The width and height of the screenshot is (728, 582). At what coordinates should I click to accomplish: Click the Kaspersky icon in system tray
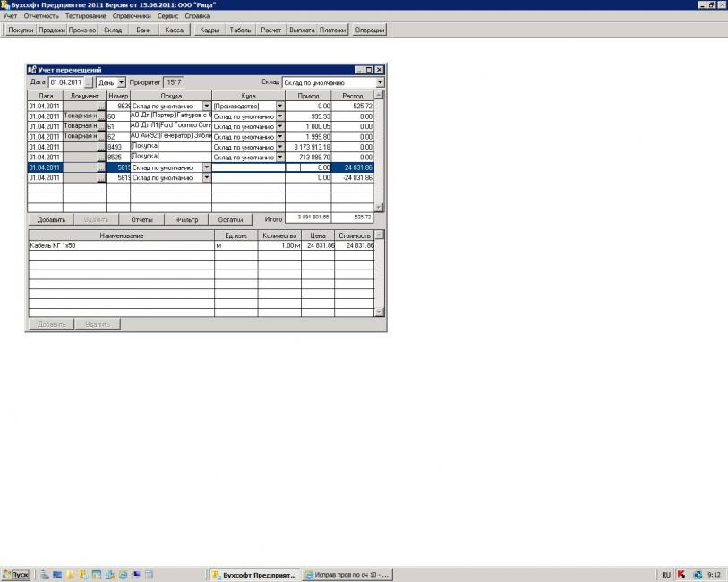[x=681, y=574]
